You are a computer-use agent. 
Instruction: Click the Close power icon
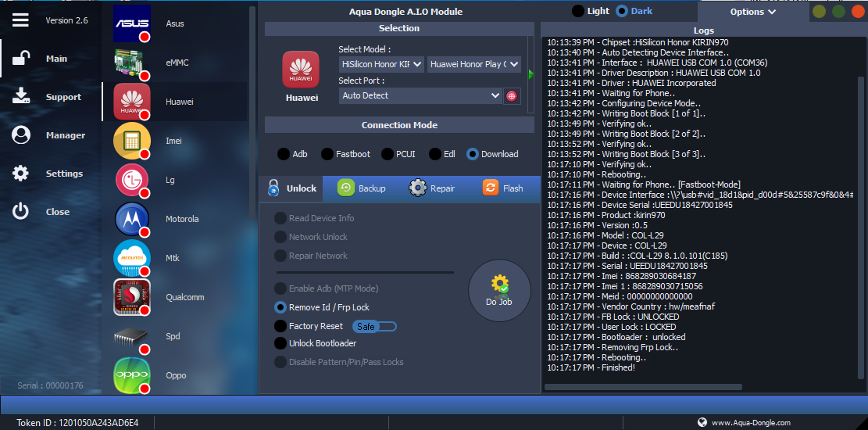tap(21, 212)
